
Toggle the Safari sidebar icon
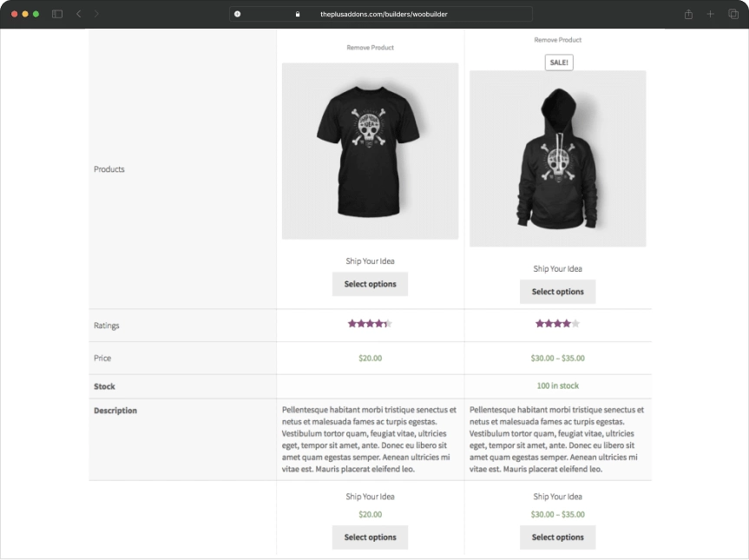coord(56,14)
